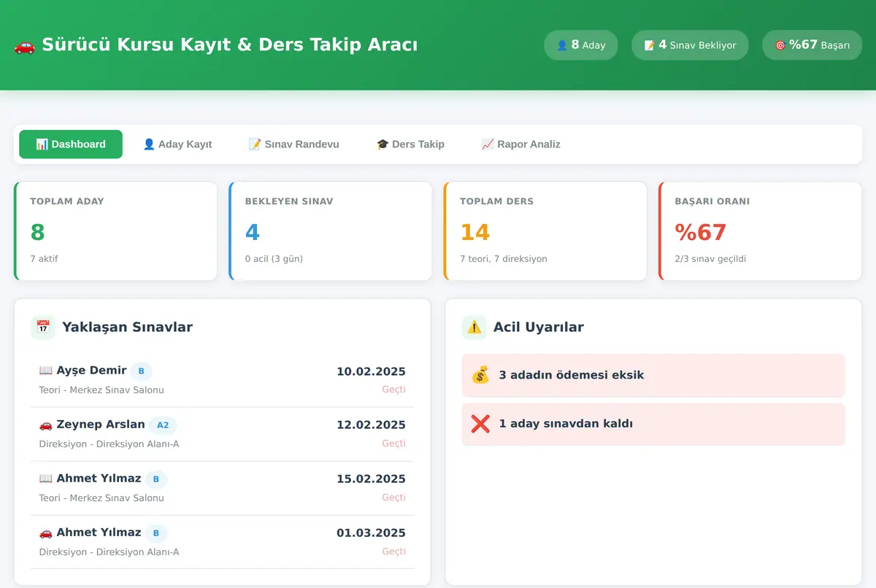Click Geçti status under 01.03.2025
876x588 pixels.
click(x=393, y=552)
